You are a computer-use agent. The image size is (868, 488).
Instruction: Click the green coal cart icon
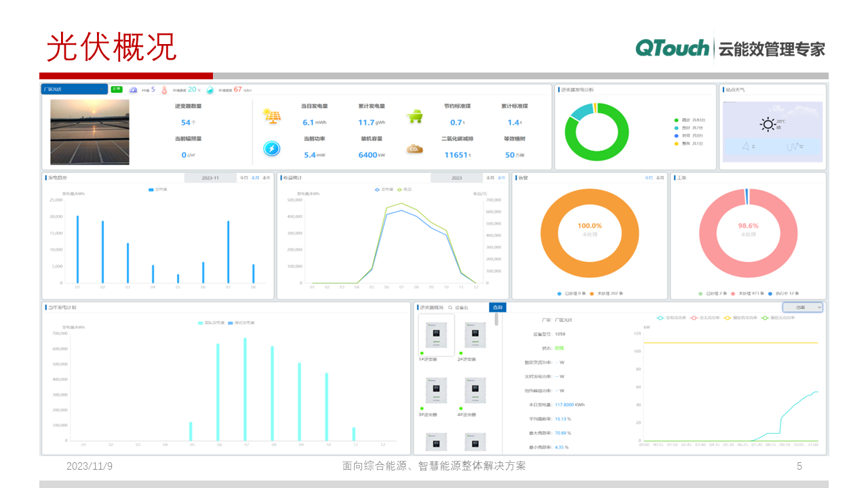pyautogui.click(x=414, y=117)
